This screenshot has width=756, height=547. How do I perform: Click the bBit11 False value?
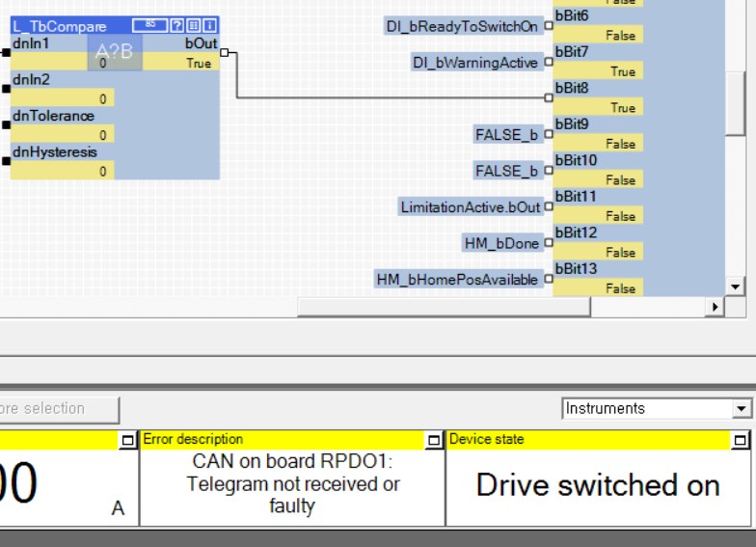598,216
